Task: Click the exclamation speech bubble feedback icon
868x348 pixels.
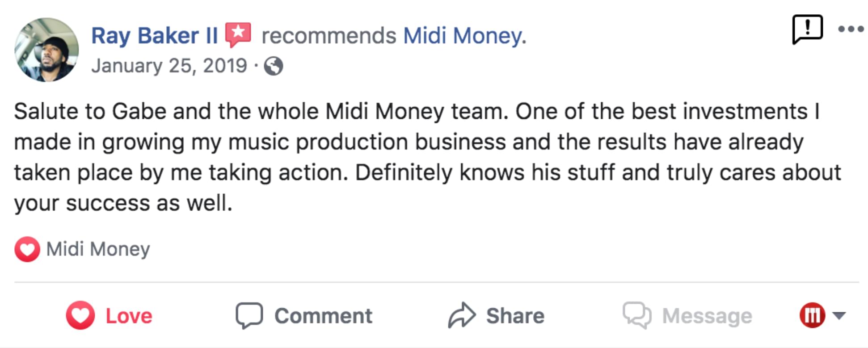Action: click(x=807, y=29)
